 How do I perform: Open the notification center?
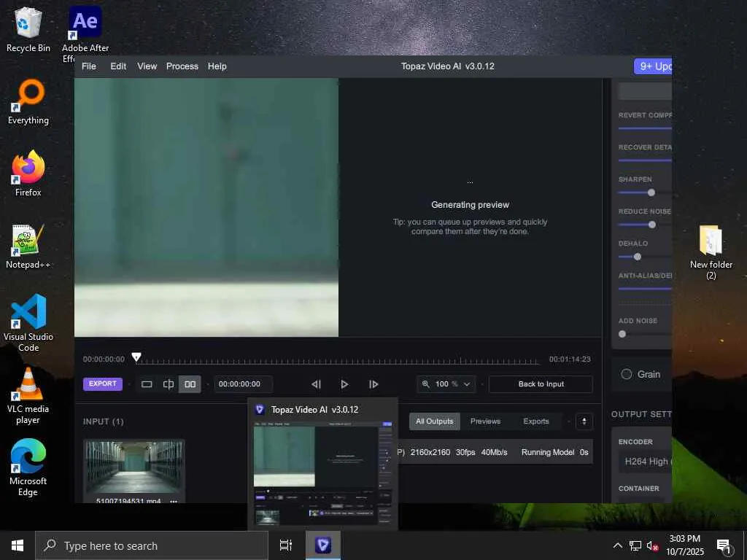(724, 546)
